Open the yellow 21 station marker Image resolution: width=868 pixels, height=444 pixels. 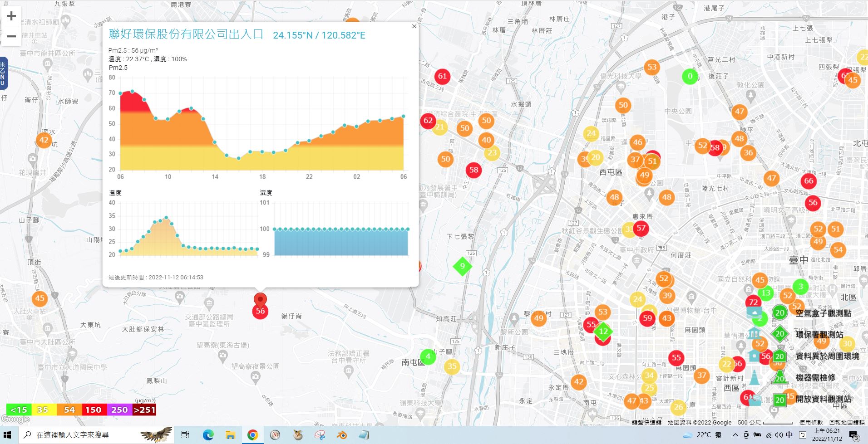[440, 127]
